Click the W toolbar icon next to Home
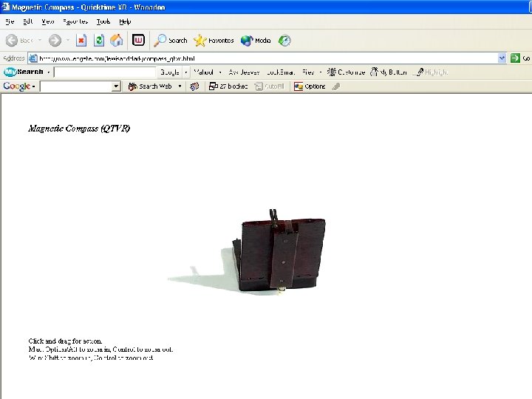Viewport: 532px width, 399px height. (x=138, y=40)
